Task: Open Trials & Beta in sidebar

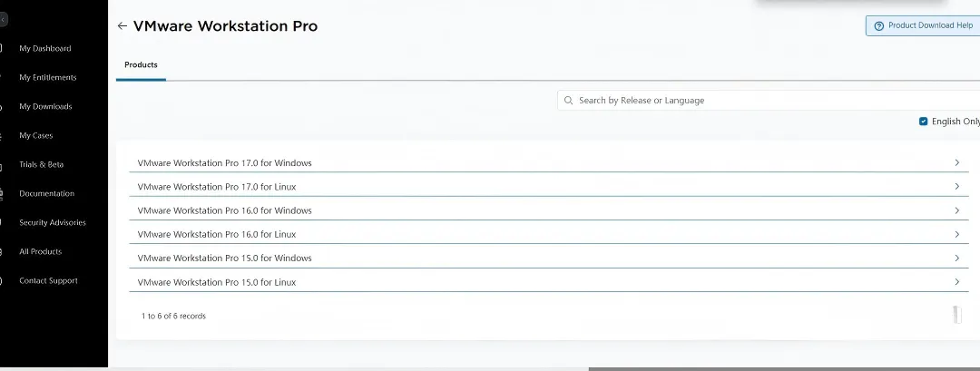Action: (x=41, y=164)
